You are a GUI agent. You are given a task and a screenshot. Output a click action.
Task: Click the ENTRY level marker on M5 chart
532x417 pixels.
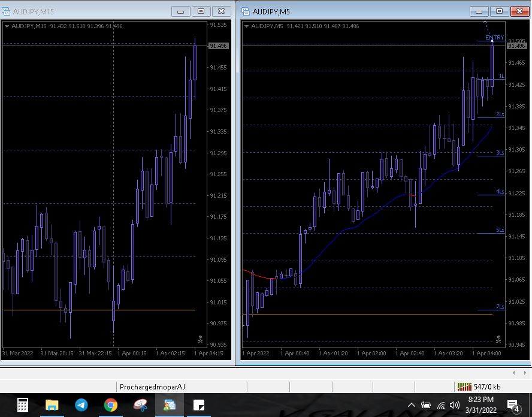click(x=494, y=38)
